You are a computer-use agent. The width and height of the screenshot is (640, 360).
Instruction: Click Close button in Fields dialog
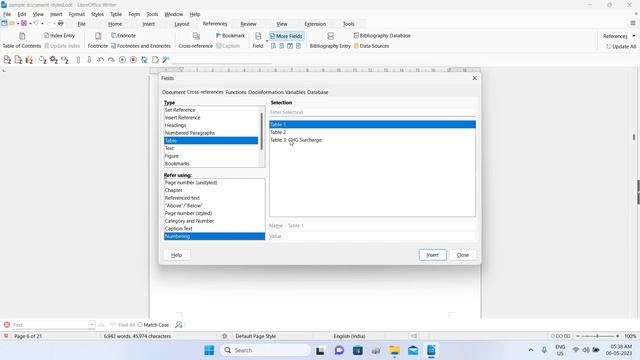click(462, 255)
